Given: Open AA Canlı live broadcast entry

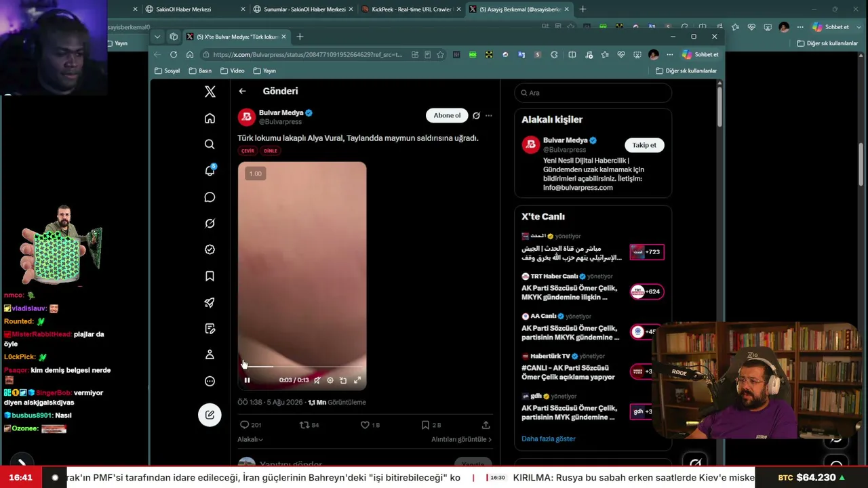Looking at the screenshot, I should (593, 327).
